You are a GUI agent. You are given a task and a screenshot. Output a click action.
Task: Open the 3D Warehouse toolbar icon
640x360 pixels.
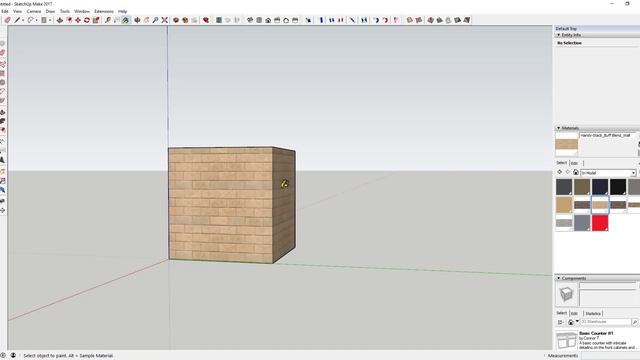coord(176,20)
